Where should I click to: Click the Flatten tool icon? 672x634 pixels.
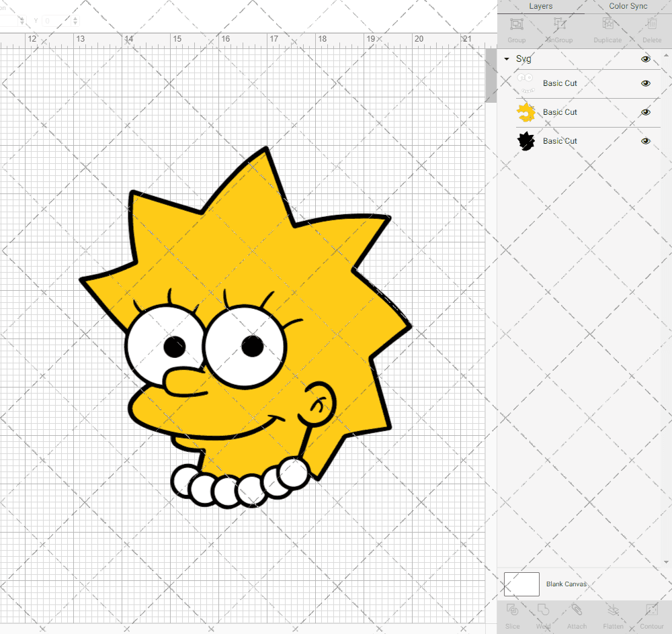(x=613, y=610)
